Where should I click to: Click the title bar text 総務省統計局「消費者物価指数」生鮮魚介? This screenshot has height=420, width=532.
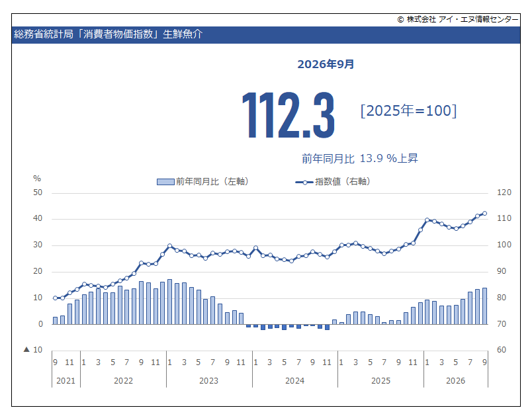click(108, 34)
